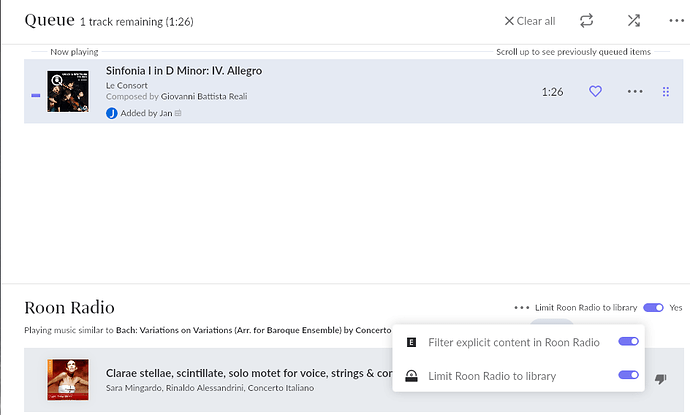This screenshot has width=690, height=415.
Task: Click the 1:26 track duration
Action: click(552, 92)
